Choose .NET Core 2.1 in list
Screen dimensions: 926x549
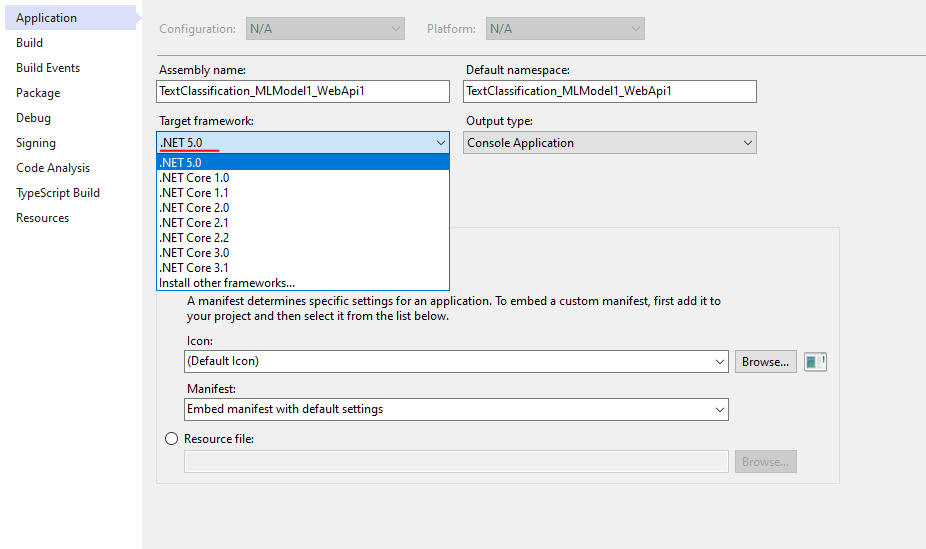point(303,223)
